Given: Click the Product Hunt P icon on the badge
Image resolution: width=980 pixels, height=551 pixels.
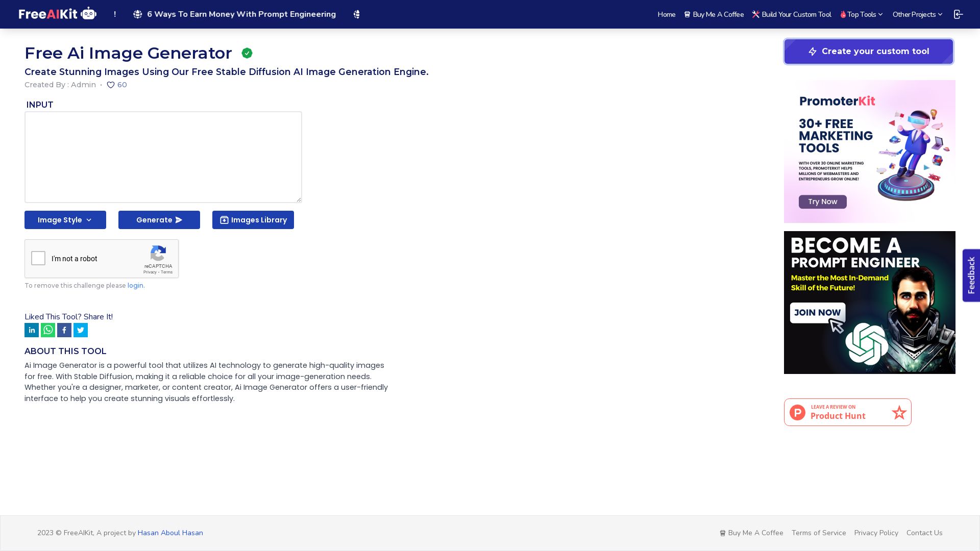Looking at the screenshot, I should 797,412.
